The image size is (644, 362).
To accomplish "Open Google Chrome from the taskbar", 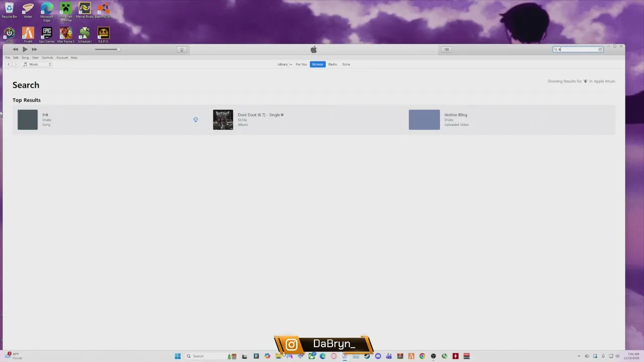I will coord(422,356).
